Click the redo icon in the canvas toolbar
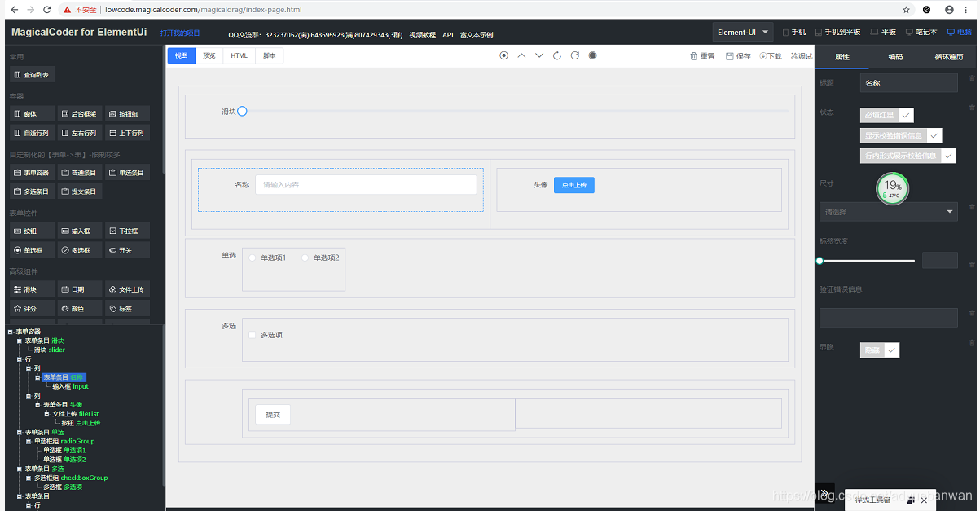Viewport: 980px width, 511px height. click(x=575, y=55)
